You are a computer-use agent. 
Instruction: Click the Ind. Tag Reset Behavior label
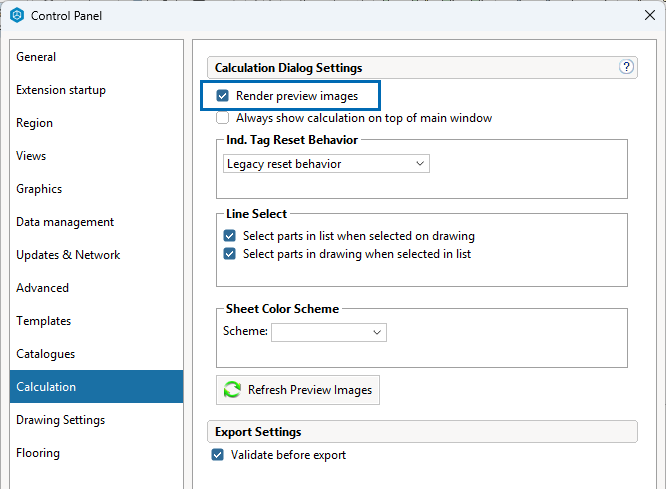(x=292, y=140)
